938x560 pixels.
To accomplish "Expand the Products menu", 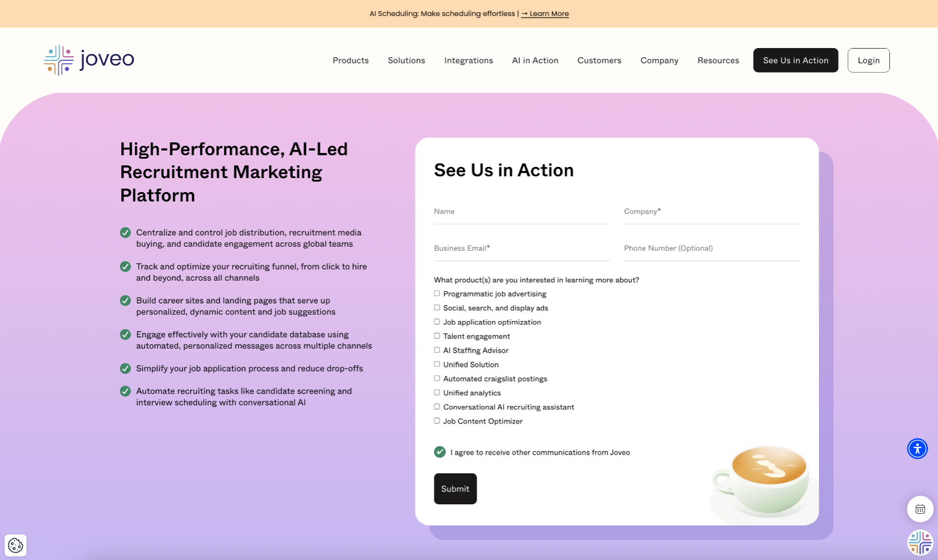I will coord(351,60).
